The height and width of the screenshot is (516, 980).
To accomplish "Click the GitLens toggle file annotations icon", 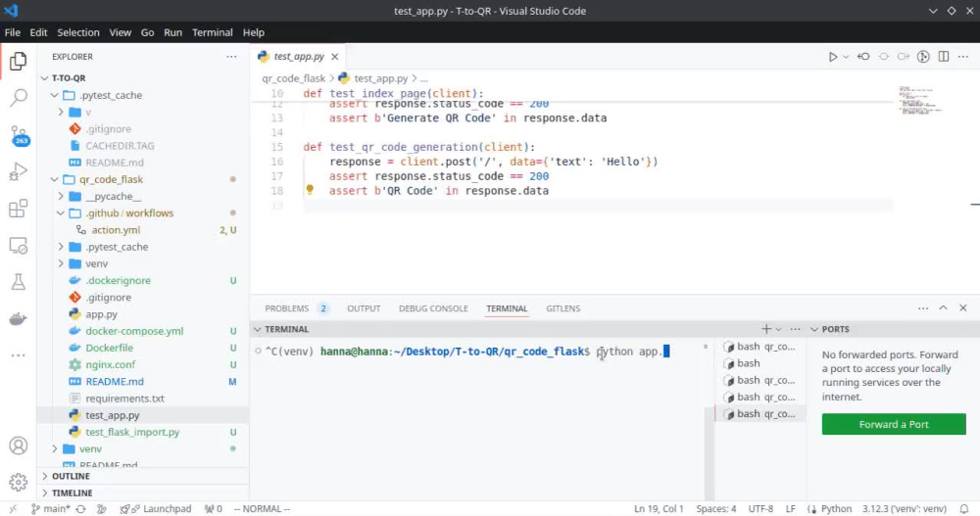I will pyautogui.click(x=923, y=57).
